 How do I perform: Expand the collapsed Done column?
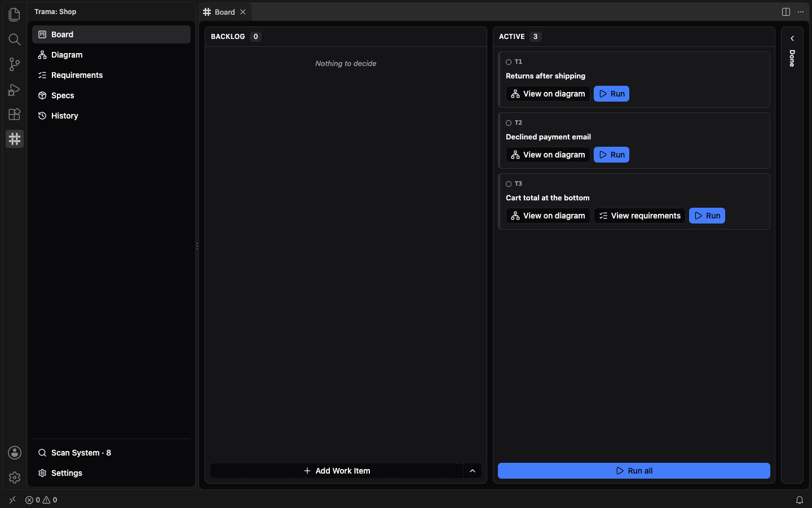[792, 38]
